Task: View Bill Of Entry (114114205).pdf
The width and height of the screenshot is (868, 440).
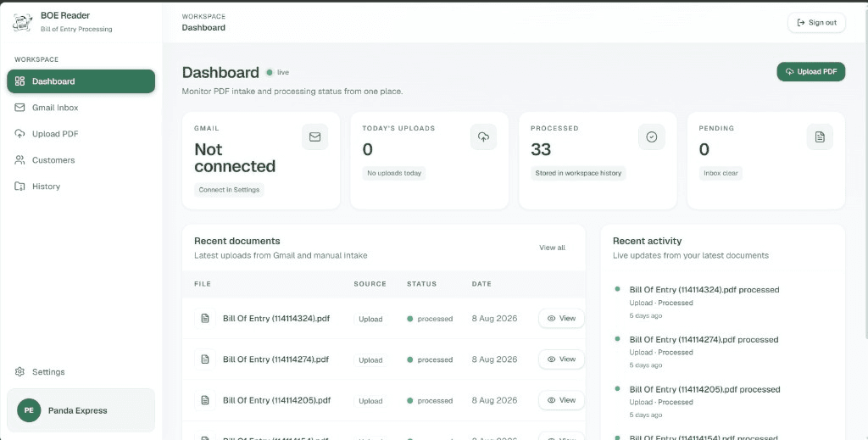Action: click(561, 400)
